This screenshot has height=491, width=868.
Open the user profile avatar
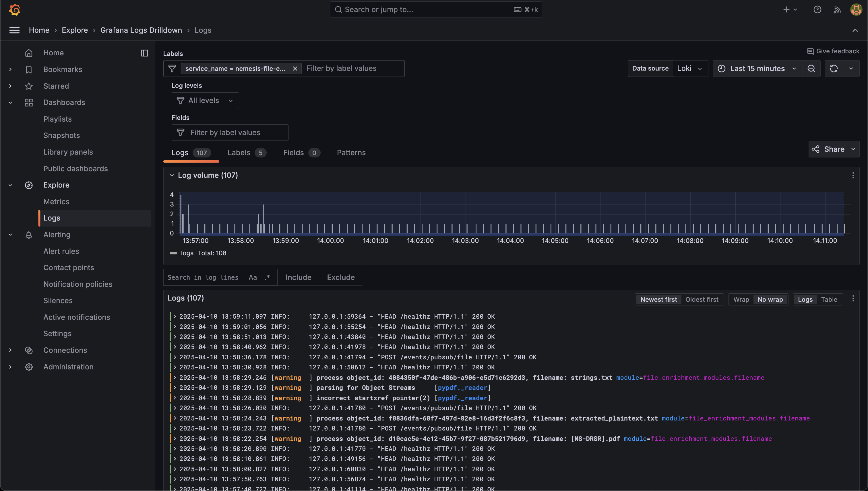[856, 9]
